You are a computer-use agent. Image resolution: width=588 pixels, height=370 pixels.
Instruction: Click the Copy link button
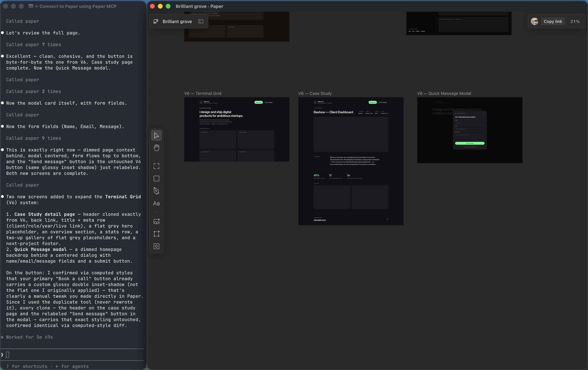point(553,22)
